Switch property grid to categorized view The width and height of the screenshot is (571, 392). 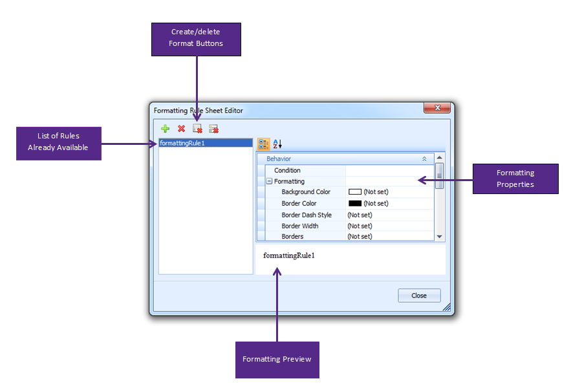pyautogui.click(x=264, y=144)
